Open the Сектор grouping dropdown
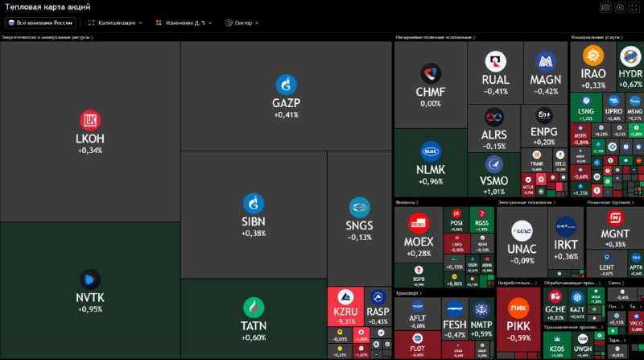Viewport: 644px width, 360px height. point(242,23)
